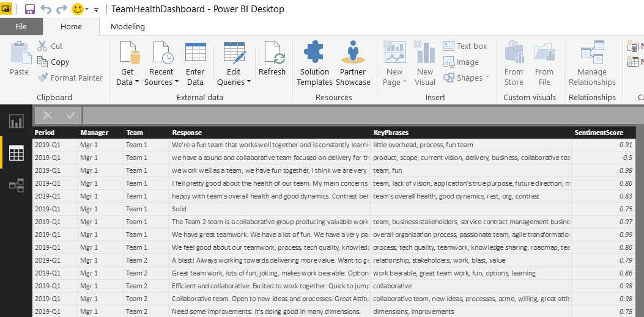Screen dimensions: 644x317
Task: Click the response 'Efficient and collaborative'
Action: click(270, 286)
